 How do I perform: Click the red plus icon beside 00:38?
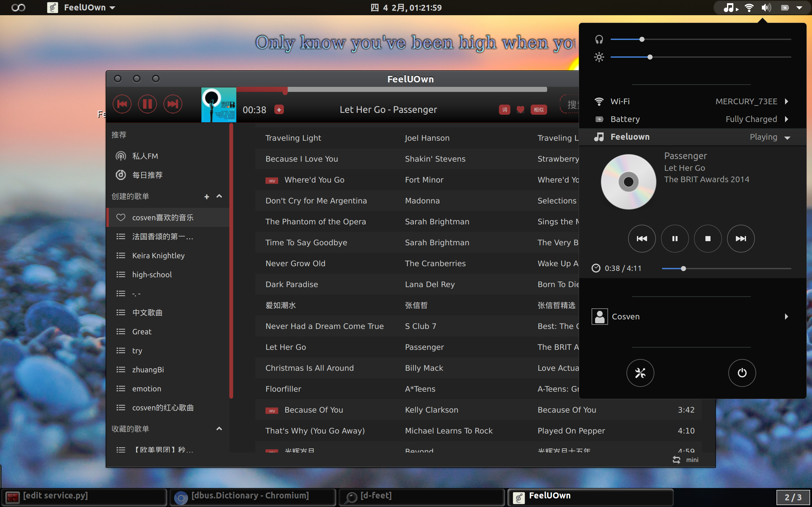[x=279, y=110]
